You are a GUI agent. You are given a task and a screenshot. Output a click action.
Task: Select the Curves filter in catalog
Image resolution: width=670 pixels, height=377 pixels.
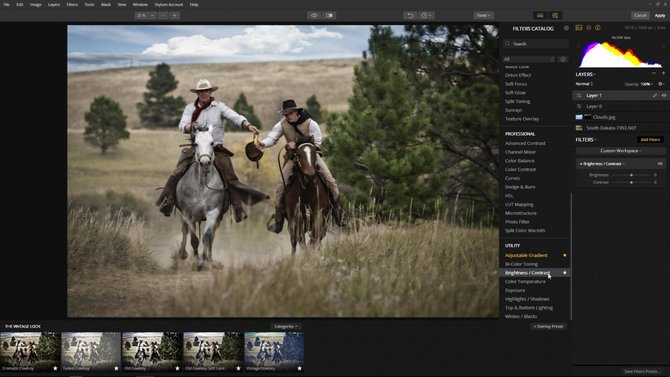click(512, 178)
